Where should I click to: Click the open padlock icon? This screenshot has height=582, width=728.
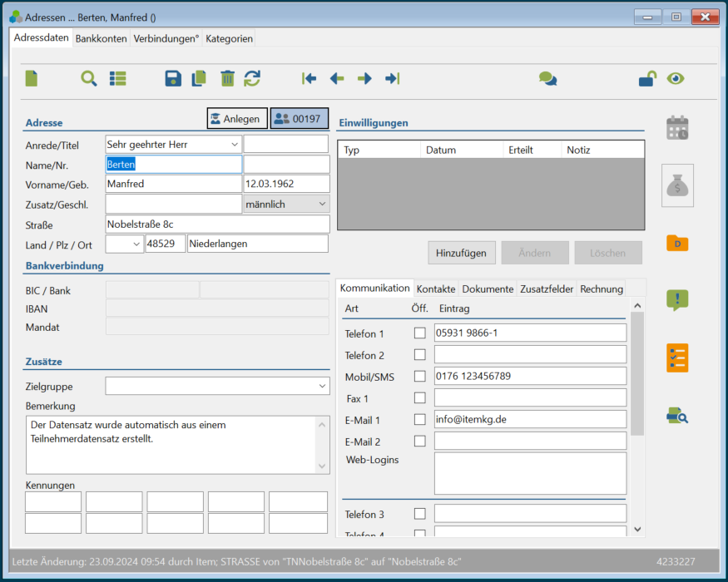(x=647, y=78)
